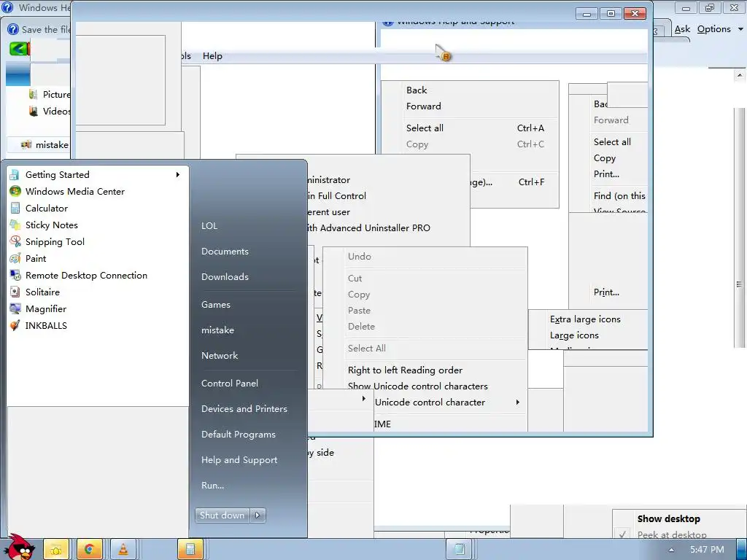Click the Remote Desktop Connection icon
The height and width of the screenshot is (560, 747).
[15, 275]
